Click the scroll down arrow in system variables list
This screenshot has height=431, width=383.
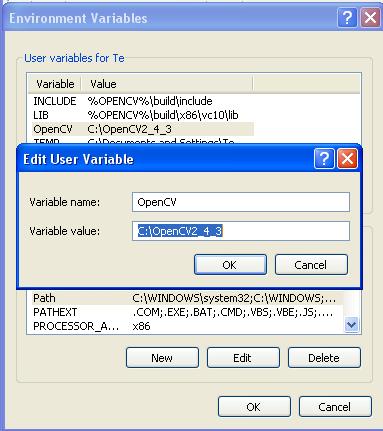tap(352, 324)
